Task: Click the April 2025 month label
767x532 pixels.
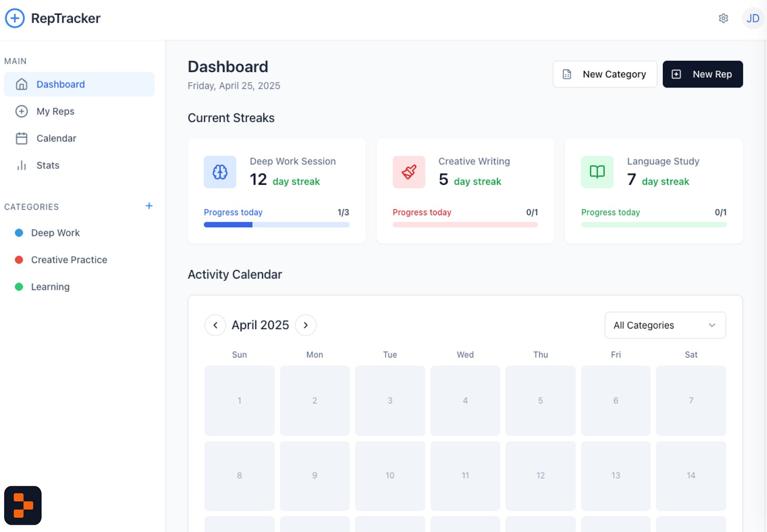Action: pos(260,325)
